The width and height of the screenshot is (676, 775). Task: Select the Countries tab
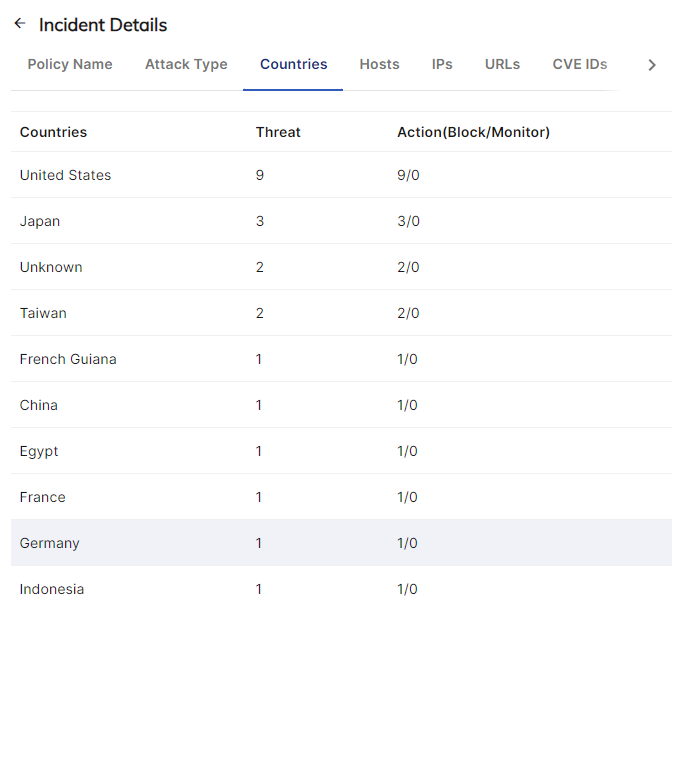coord(293,64)
